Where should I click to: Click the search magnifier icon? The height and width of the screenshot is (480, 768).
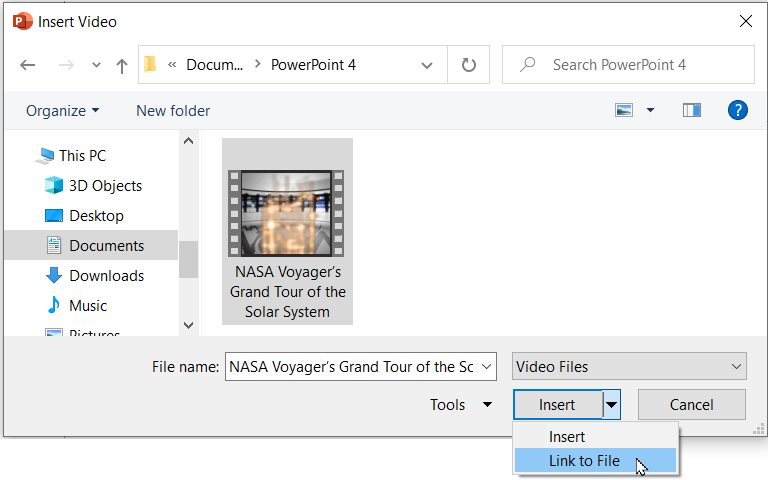528,65
